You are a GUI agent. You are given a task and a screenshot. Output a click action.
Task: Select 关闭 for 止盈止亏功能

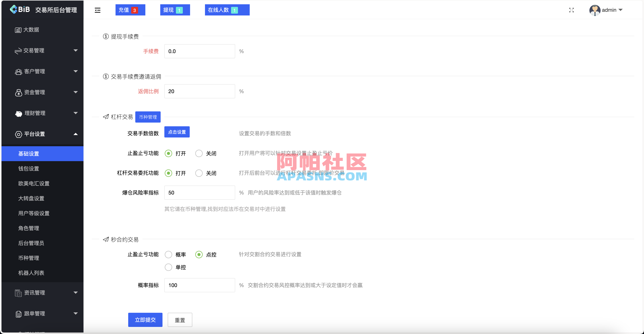[199, 153]
